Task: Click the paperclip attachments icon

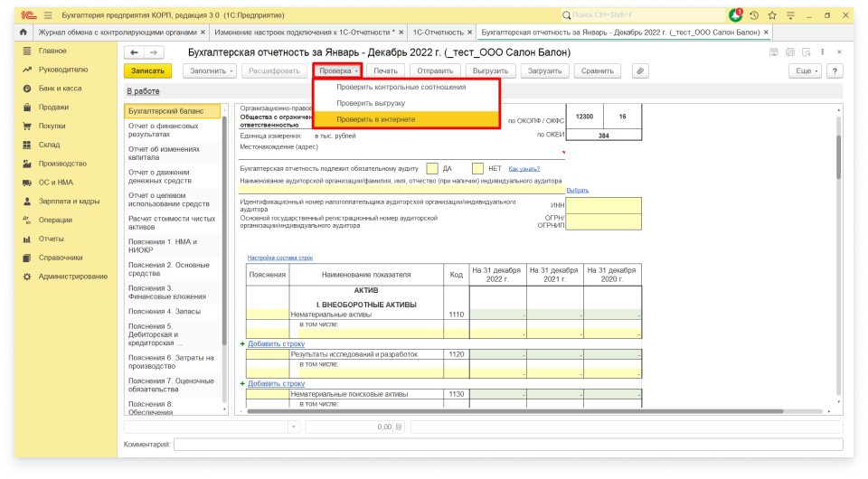Action: coord(640,70)
